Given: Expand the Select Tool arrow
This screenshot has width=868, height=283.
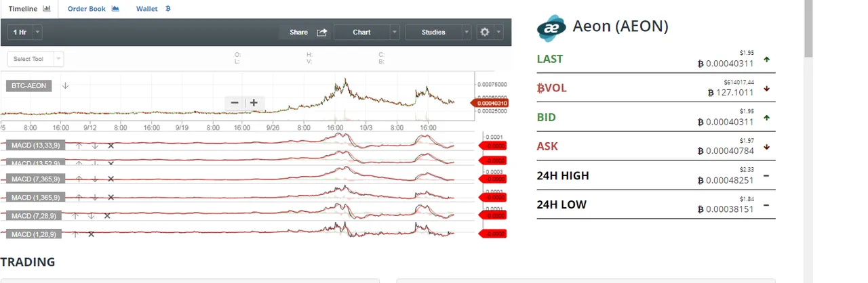Looking at the screenshot, I should pyautogui.click(x=58, y=59).
